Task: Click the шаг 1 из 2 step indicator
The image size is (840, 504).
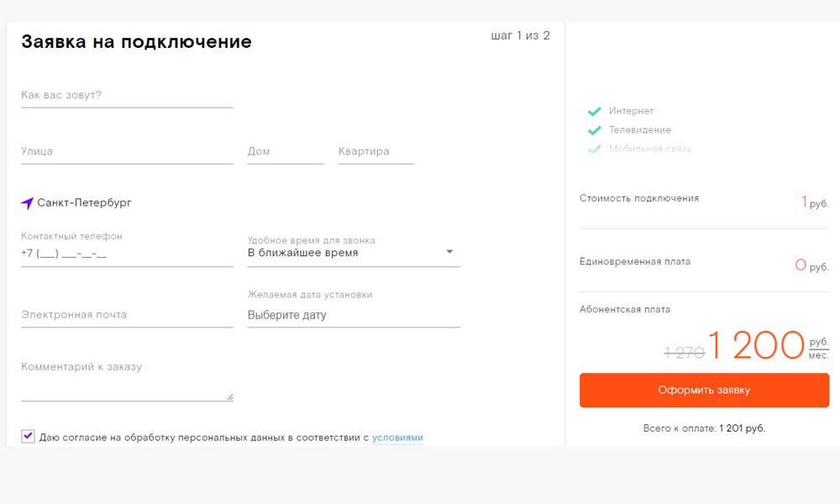Action: (x=520, y=35)
